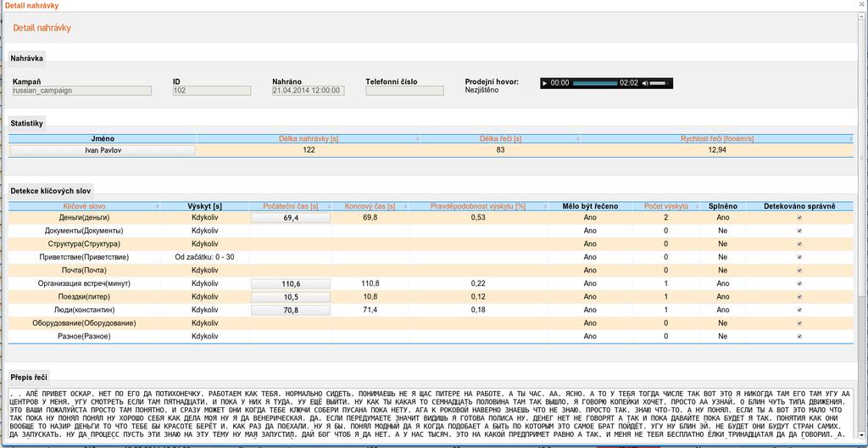
Task: Select the Деньги(деньги) keyword cell
Action: pyautogui.click(x=84, y=218)
